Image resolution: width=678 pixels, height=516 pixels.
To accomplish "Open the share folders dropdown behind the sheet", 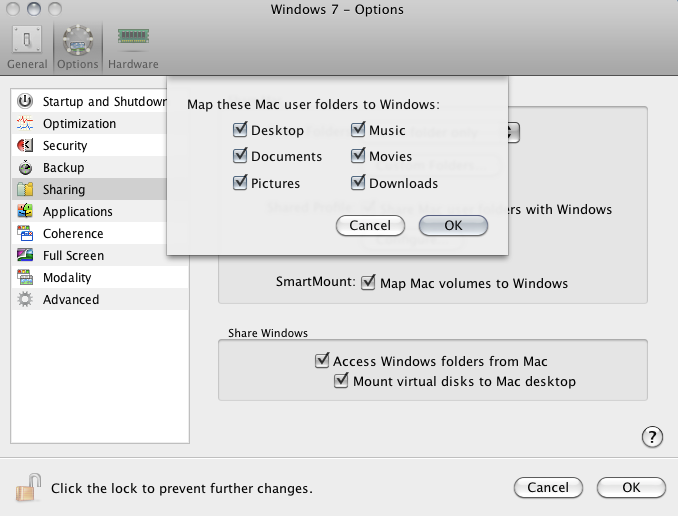I will pyautogui.click(x=513, y=132).
